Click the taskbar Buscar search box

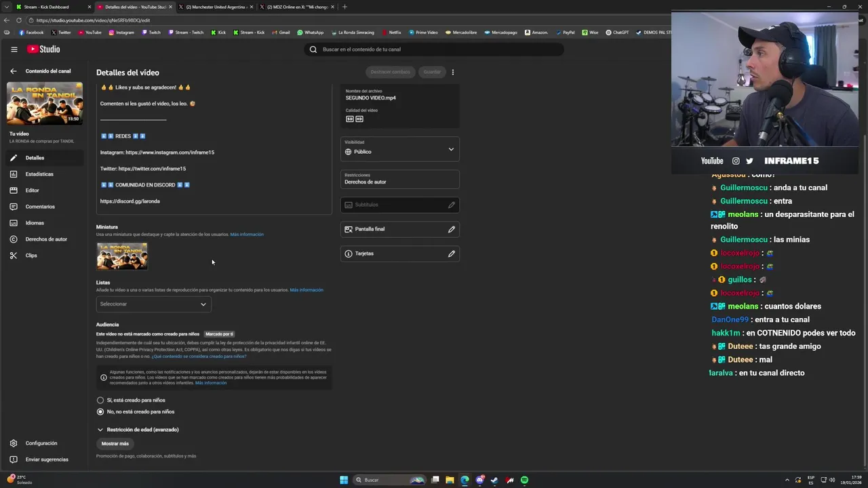click(389, 480)
